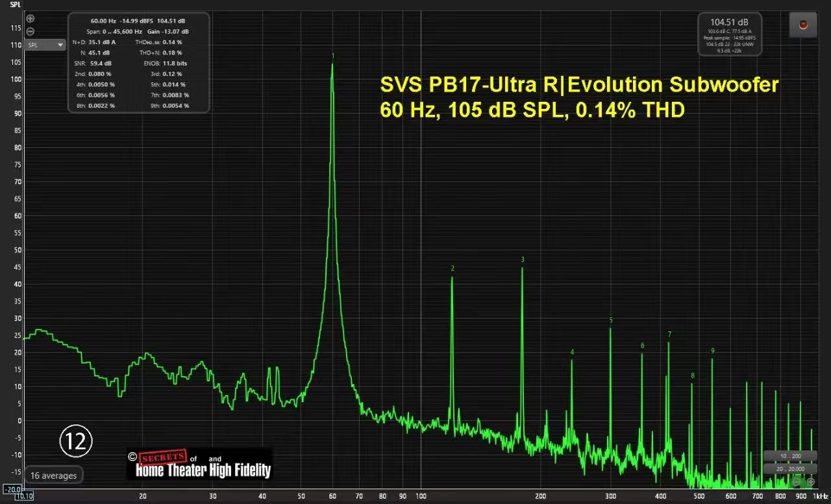Click the 60 Hz fundamental peak marker 1
The height and width of the screenshot is (504, 831).
pos(332,56)
